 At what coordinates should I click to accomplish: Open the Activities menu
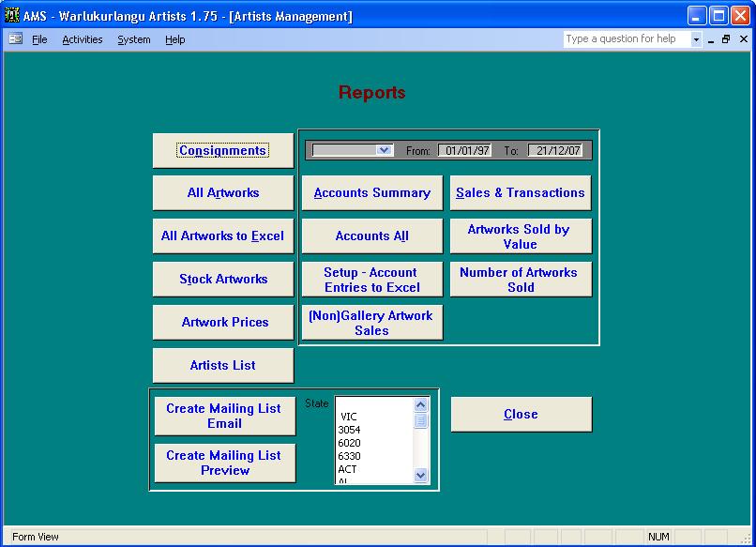pyautogui.click(x=83, y=39)
